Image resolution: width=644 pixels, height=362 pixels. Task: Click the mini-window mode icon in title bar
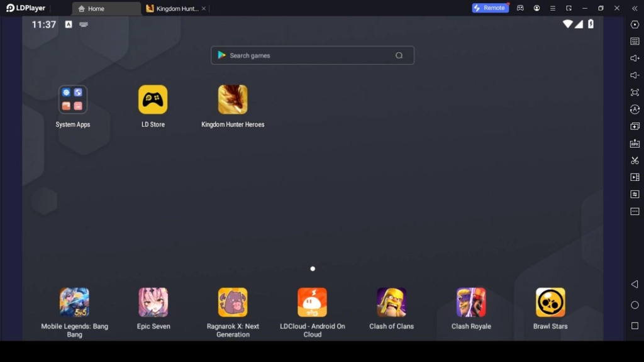point(569,8)
